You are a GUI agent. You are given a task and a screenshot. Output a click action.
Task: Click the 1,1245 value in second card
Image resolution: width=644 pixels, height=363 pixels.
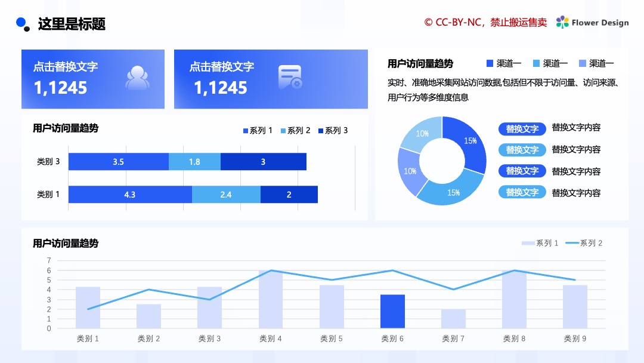[x=221, y=88]
